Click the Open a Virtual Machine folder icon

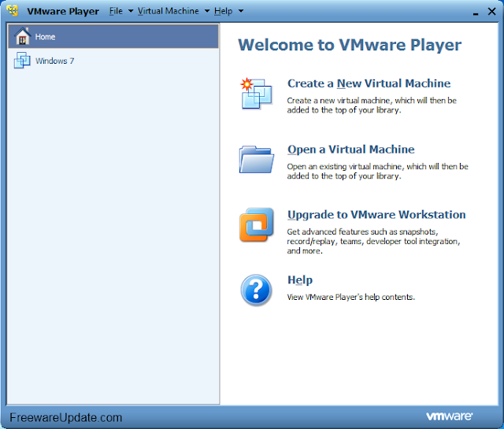pyautogui.click(x=256, y=159)
